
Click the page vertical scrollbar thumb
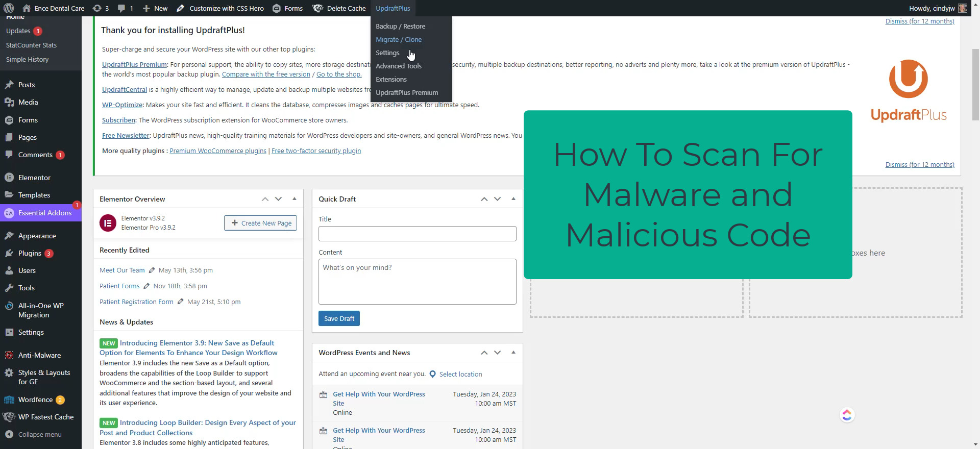[975, 84]
